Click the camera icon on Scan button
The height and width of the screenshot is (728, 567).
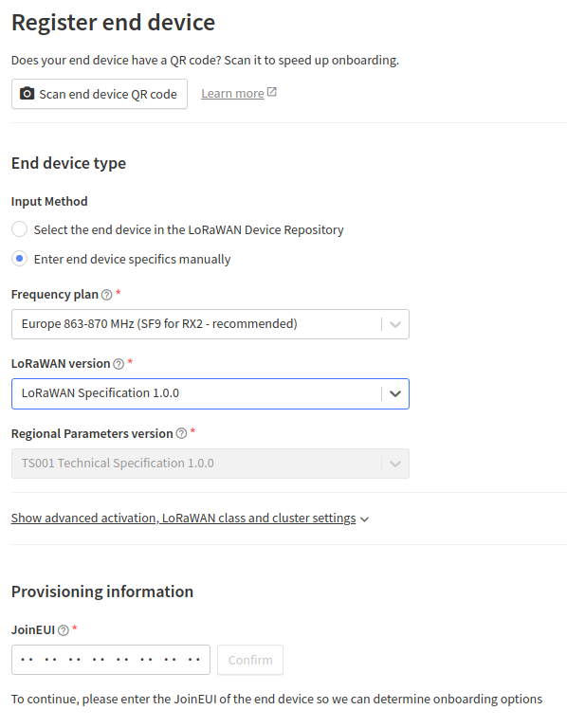pyautogui.click(x=27, y=94)
